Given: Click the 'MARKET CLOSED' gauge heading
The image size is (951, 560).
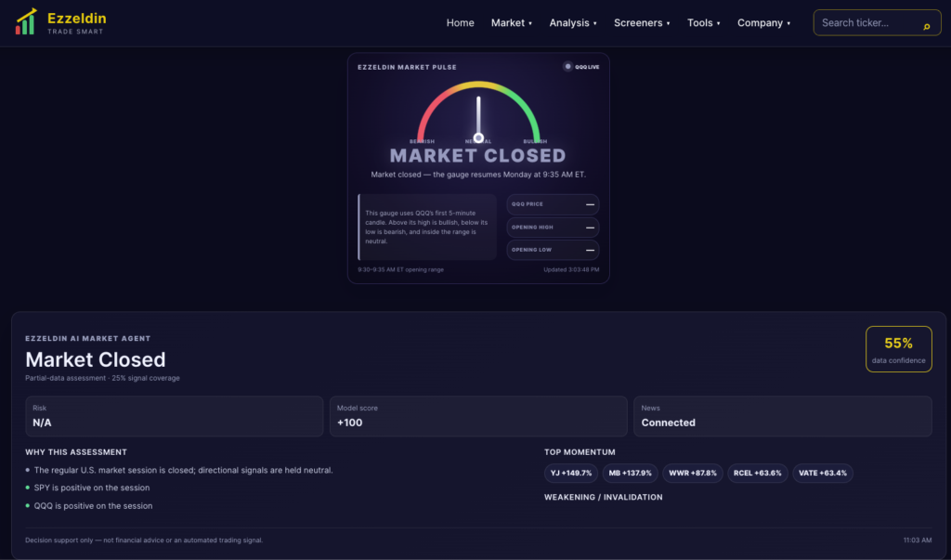Looking at the screenshot, I should (478, 155).
